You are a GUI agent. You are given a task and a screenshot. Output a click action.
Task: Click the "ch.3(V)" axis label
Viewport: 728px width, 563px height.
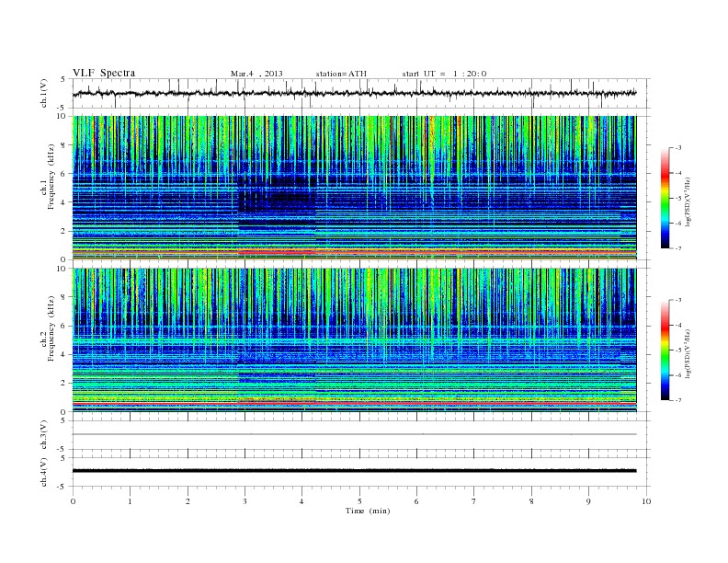[43, 435]
